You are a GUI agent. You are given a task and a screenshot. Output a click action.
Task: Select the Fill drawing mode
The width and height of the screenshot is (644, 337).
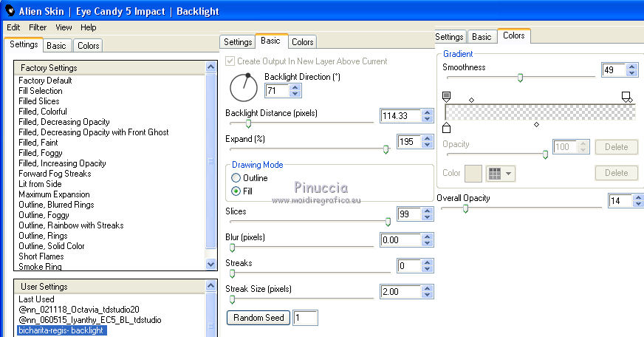click(236, 191)
